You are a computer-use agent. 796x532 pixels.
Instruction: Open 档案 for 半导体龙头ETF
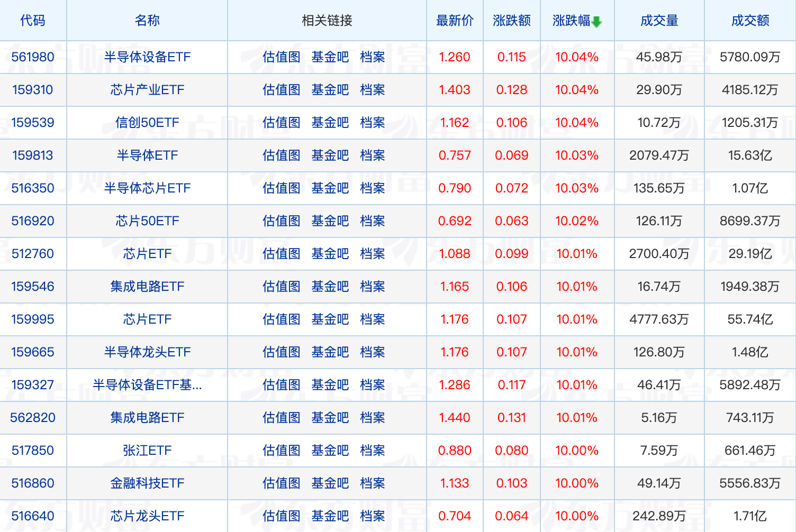point(373,352)
